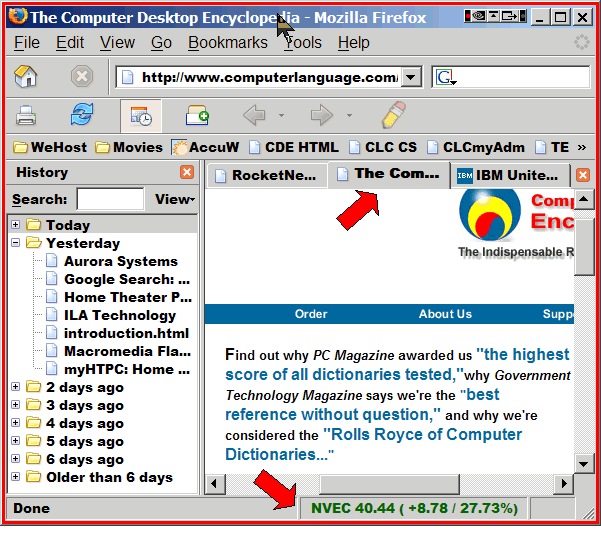Toggle the History sidebar toolbar button
The width and height of the screenshot is (601, 540).
[141, 116]
